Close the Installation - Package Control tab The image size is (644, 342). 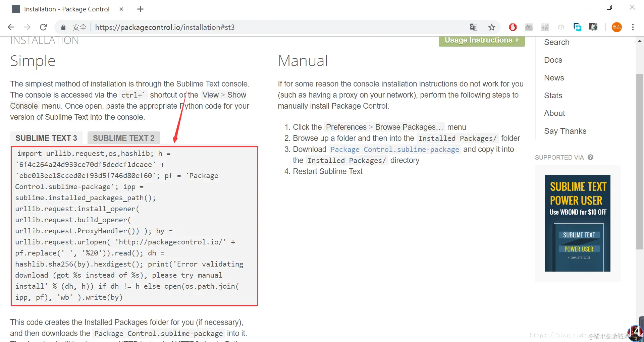(x=121, y=9)
